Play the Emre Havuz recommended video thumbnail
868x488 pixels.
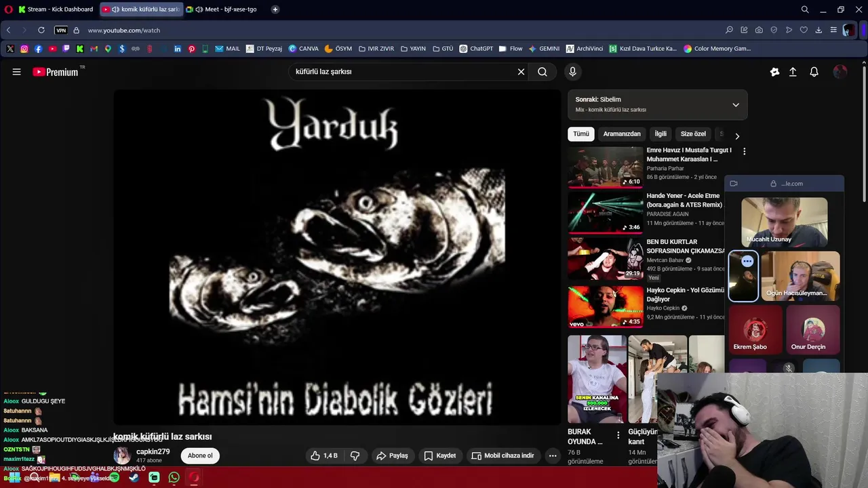[x=605, y=167]
